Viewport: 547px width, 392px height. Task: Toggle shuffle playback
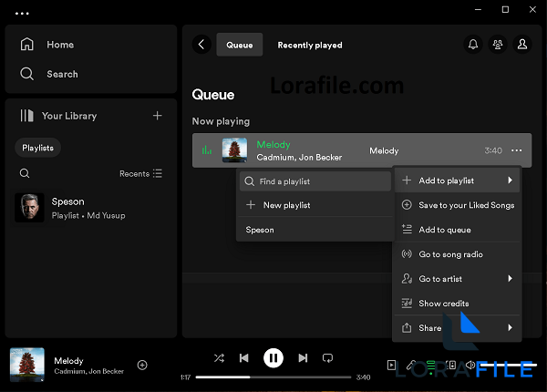click(219, 358)
